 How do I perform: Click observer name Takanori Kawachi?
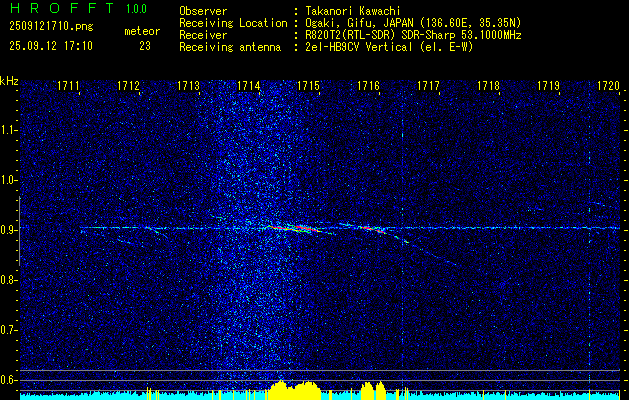coord(353,11)
